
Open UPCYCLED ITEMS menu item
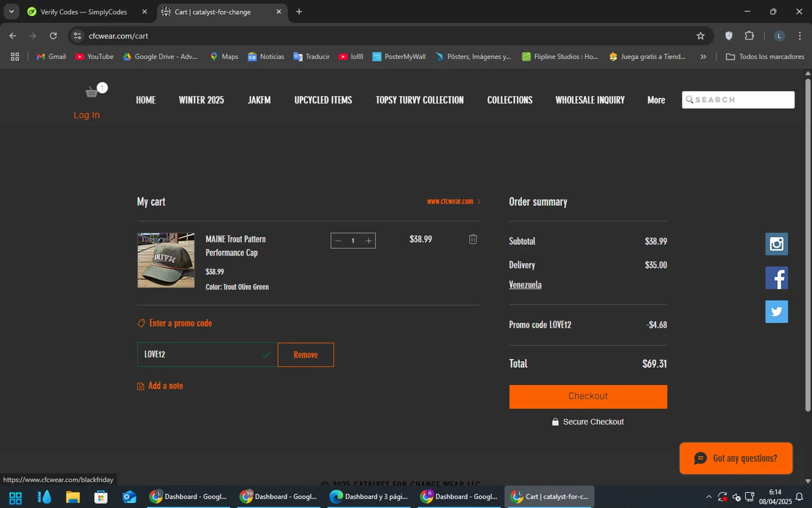pos(323,100)
